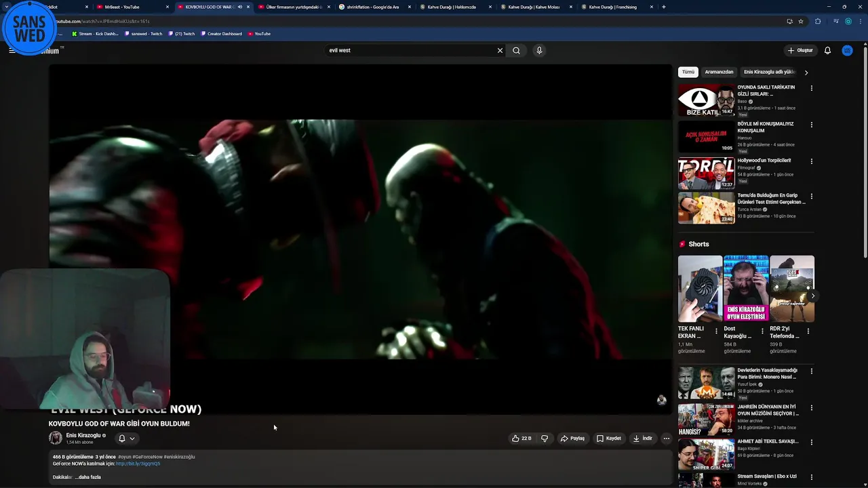Like the video showing 22 B

521,439
